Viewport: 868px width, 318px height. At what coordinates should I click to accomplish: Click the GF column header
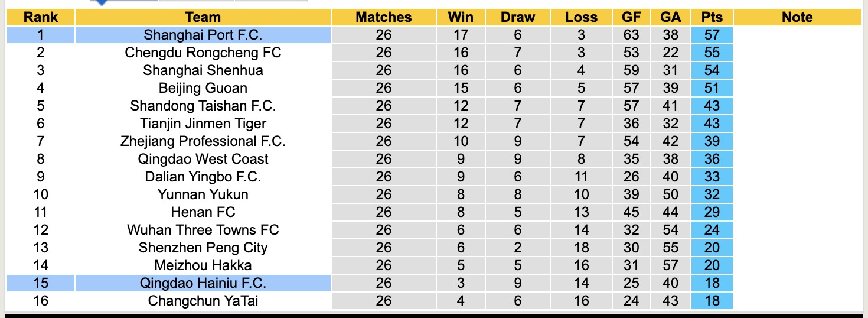click(x=631, y=17)
